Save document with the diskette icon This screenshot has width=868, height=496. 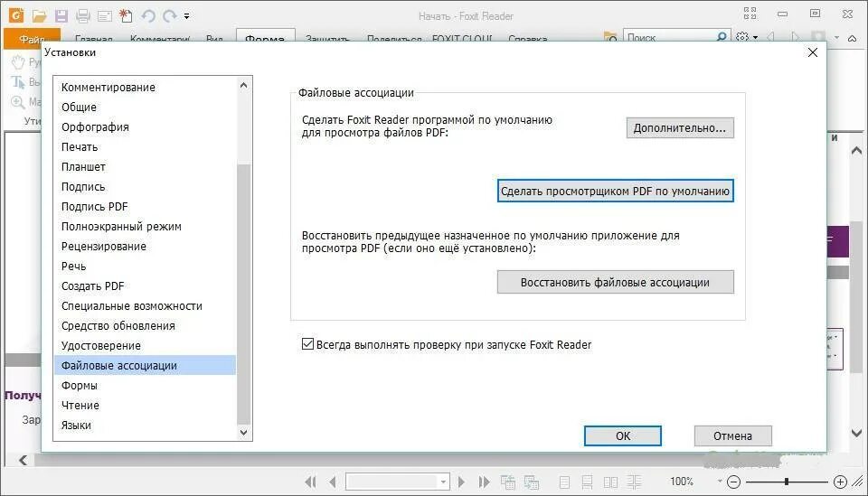click(x=61, y=16)
